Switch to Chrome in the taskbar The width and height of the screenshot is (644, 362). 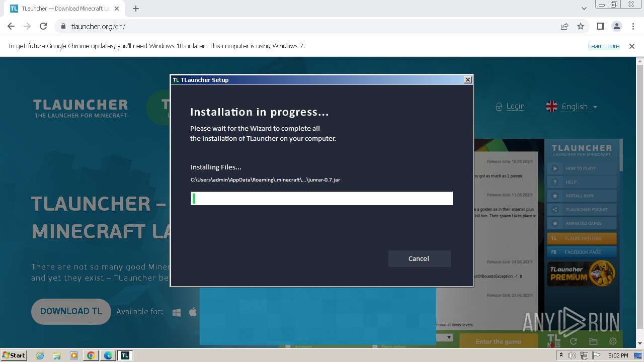[91, 355]
